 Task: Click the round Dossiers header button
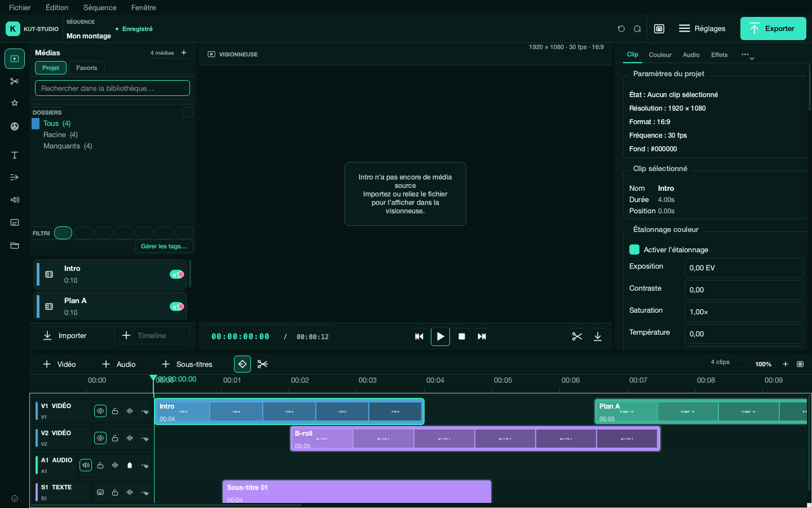[x=188, y=112]
